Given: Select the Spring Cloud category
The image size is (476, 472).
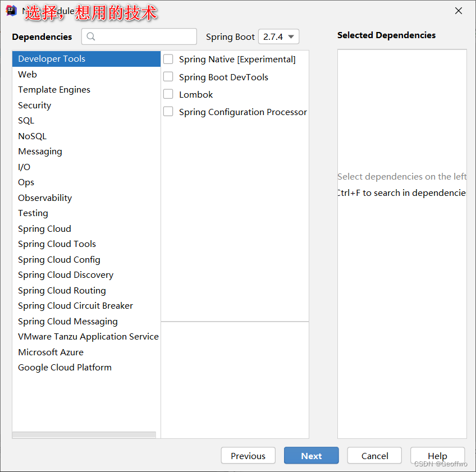Looking at the screenshot, I should (x=86, y=228).
